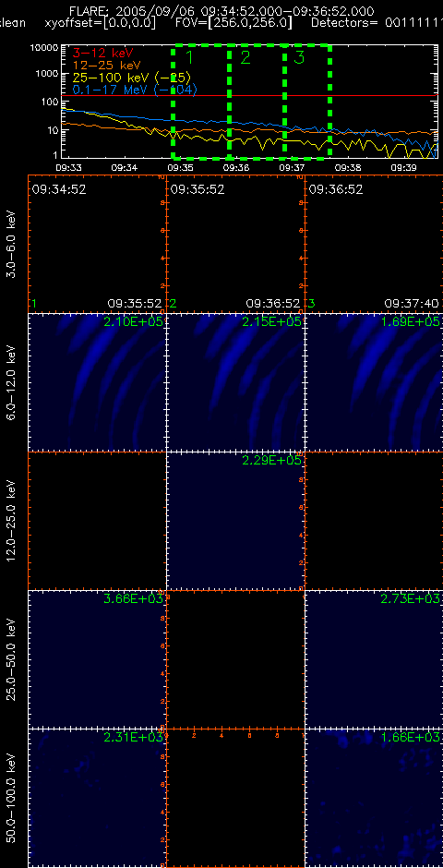Select time interval 2 in the lightcurve
This screenshot has height=868, width=443.
[x=257, y=102]
